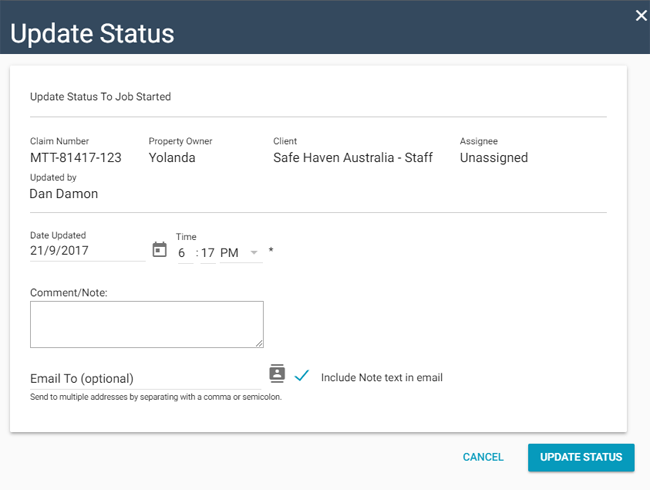The width and height of the screenshot is (650, 490).
Task: Click the Update Status button
Action: (x=581, y=457)
